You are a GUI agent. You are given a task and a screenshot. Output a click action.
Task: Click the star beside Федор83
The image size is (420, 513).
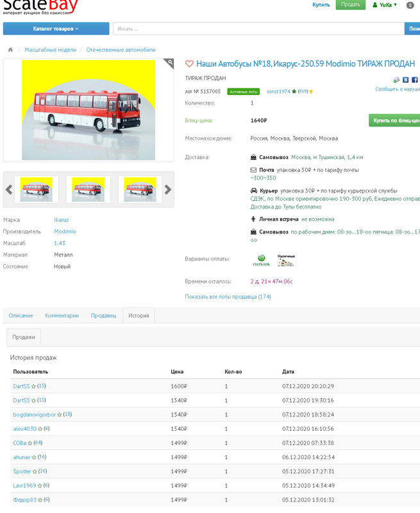[40, 500]
